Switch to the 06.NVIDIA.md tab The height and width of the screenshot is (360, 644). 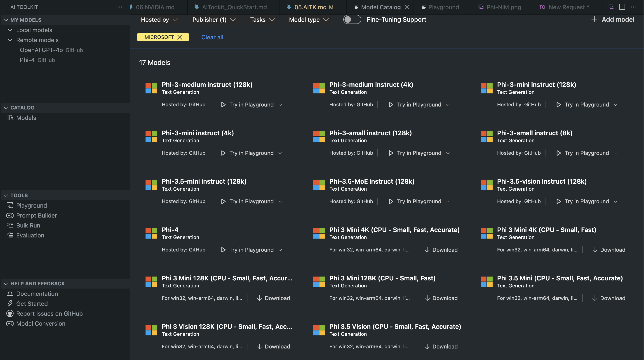155,7
